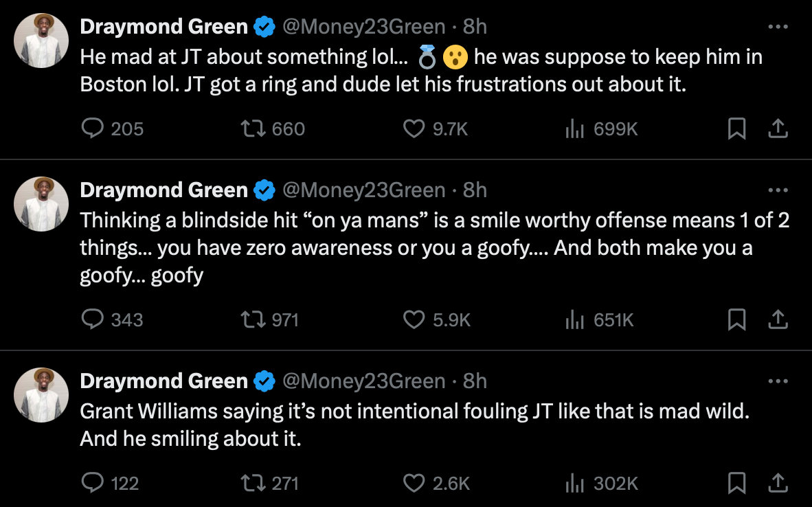Open more options on the blindside hit tweet
812x507 pixels.
point(777,190)
